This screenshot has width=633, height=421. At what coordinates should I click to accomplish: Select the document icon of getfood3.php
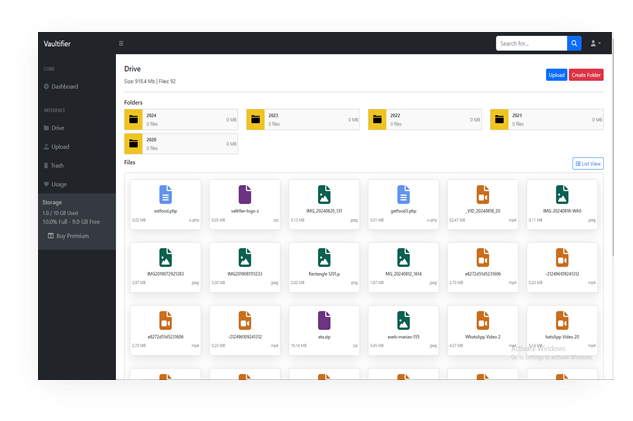pos(403,195)
